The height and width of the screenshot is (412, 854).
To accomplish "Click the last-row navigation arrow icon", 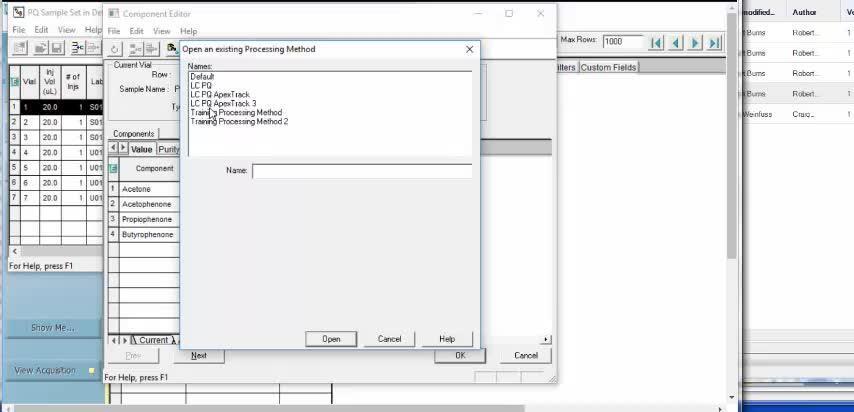I will point(715,42).
